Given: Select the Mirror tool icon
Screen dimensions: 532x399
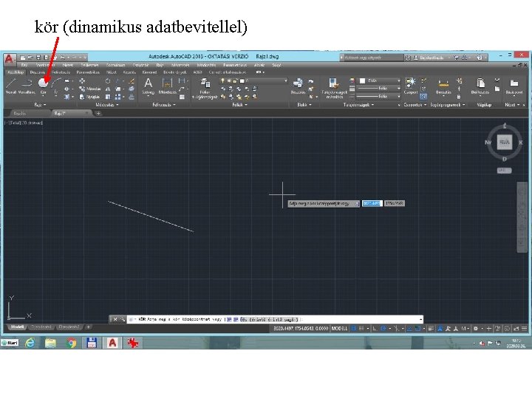Looking at the screenshot, I should (x=108, y=89).
